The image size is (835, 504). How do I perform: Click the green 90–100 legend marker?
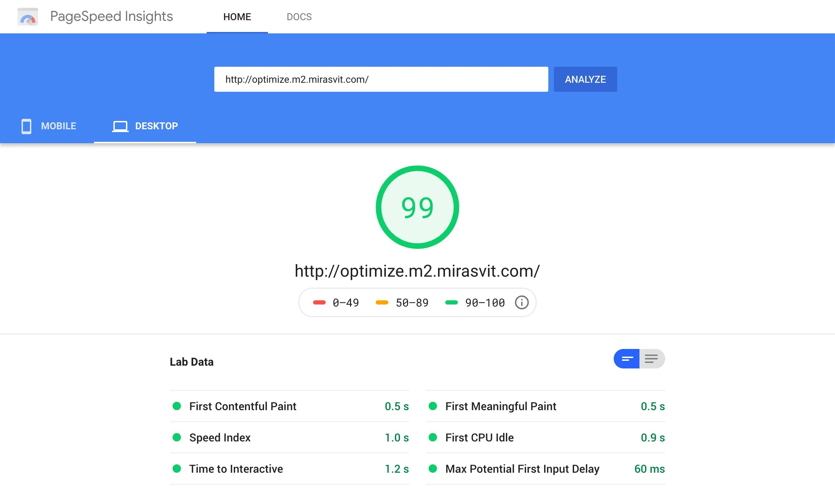coord(451,302)
